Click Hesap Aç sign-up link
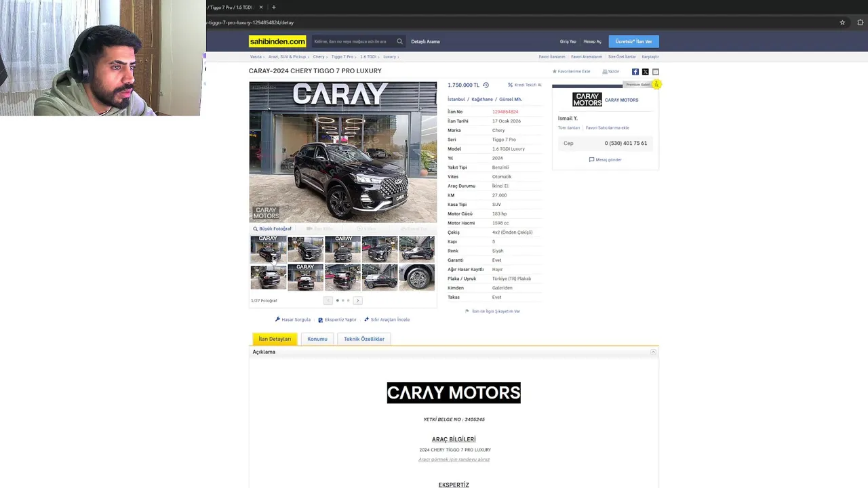The image size is (868, 488). pyautogui.click(x=592, y=41)
